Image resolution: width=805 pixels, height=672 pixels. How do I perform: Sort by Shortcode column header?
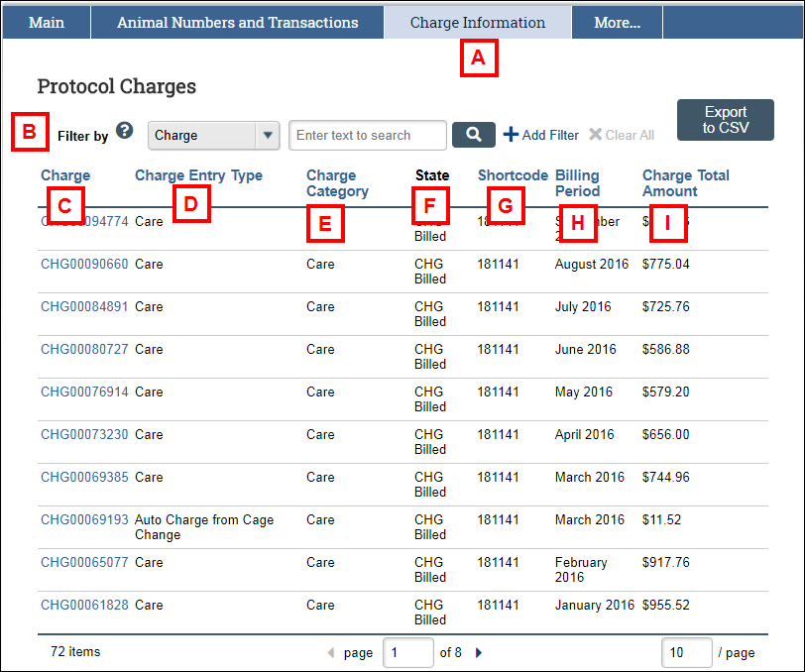513,175
